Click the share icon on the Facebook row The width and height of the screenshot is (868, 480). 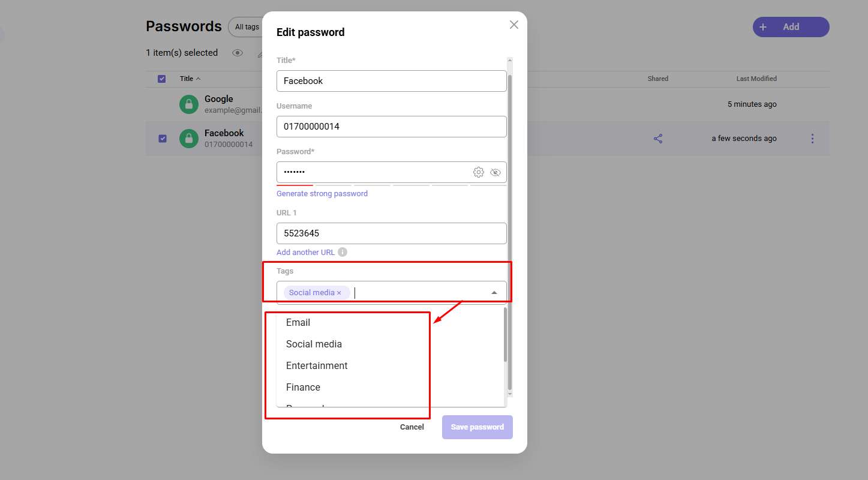tap(657, 138)
